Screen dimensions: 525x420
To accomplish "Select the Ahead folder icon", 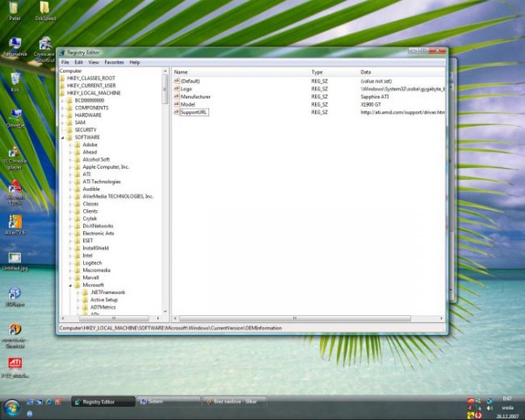I will pos(77,152).
